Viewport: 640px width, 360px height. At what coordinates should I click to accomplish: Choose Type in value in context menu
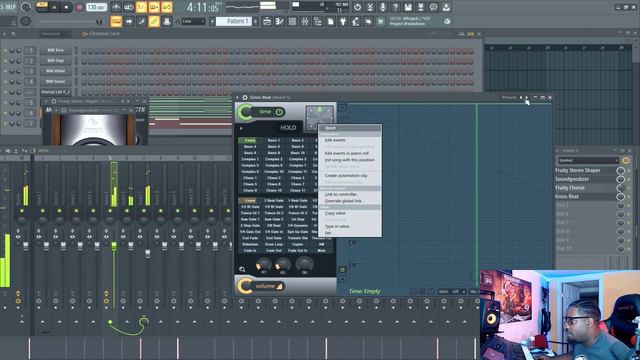(350, 226)
